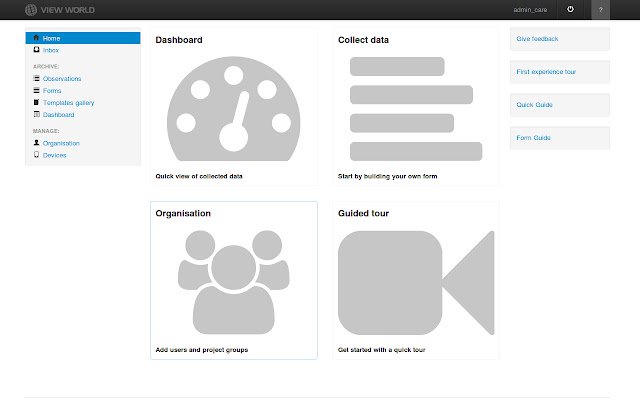Viewport: 640px width, 400px height.
Task: Click the admin_care username in header
Action: [x=530, y=10]
